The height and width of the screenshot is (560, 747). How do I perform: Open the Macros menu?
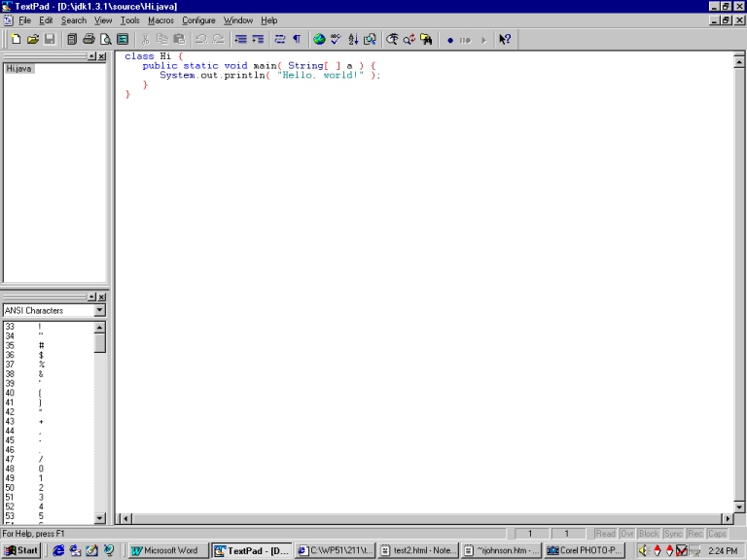(160, 20)
